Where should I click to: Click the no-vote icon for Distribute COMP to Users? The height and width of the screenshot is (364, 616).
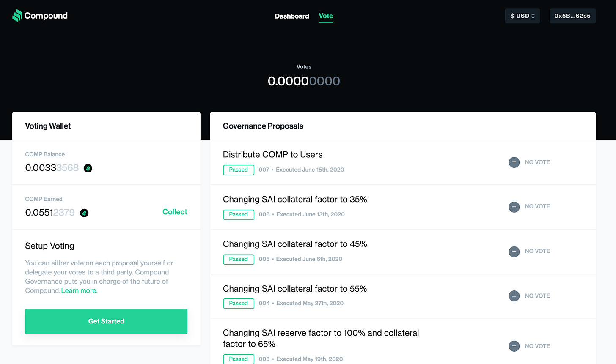(x=514, y=162)
